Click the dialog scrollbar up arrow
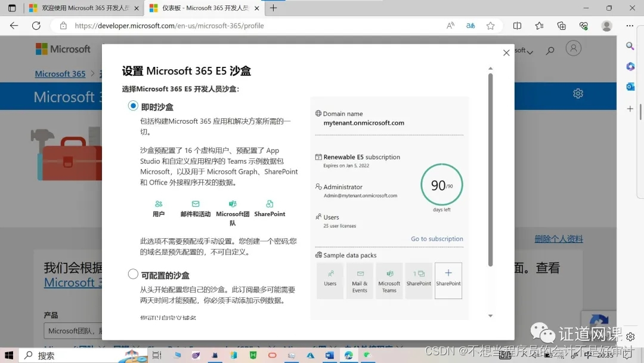 pos(490,68)
